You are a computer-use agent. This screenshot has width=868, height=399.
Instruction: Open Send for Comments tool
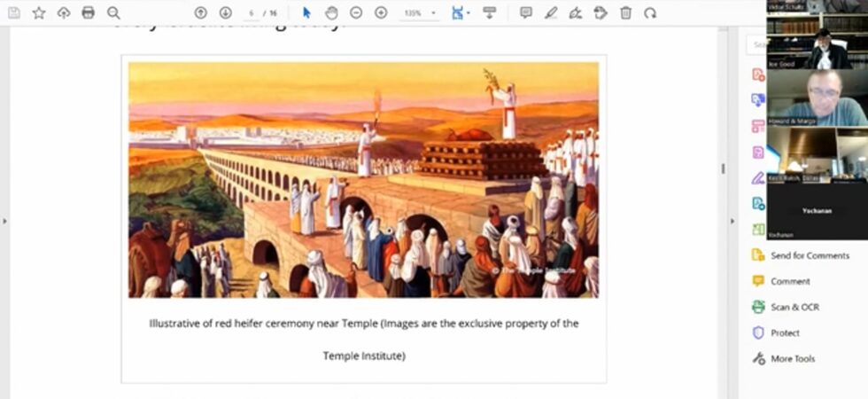[x=809, y=255]
